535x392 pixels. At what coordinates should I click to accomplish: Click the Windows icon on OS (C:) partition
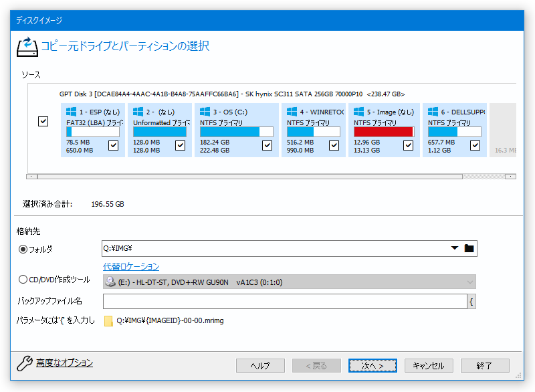pos(205,112)
